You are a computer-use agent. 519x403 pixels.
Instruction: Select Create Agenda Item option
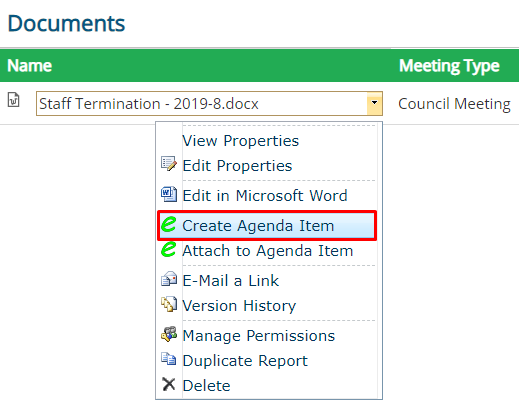coord(267,225)
